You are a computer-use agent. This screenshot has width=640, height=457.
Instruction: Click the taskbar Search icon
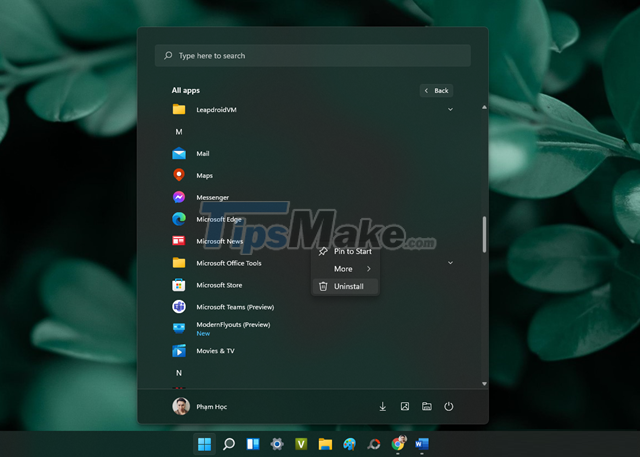point(229,444)
